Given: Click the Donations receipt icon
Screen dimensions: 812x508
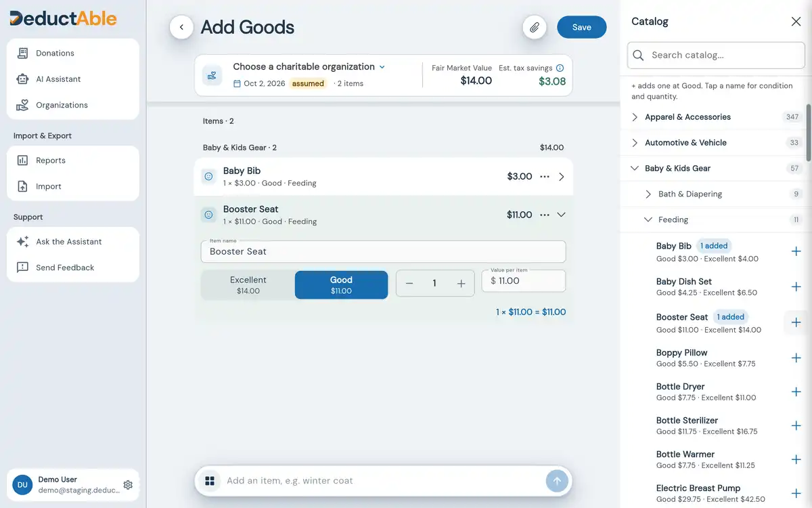Looking at the screenshot, I should [22, 53].
